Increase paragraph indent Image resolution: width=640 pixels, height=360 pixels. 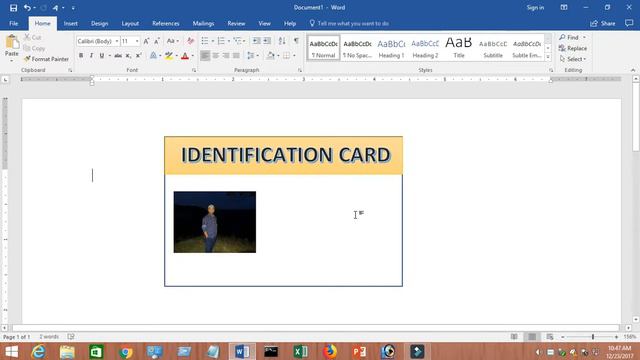point(267,41)
